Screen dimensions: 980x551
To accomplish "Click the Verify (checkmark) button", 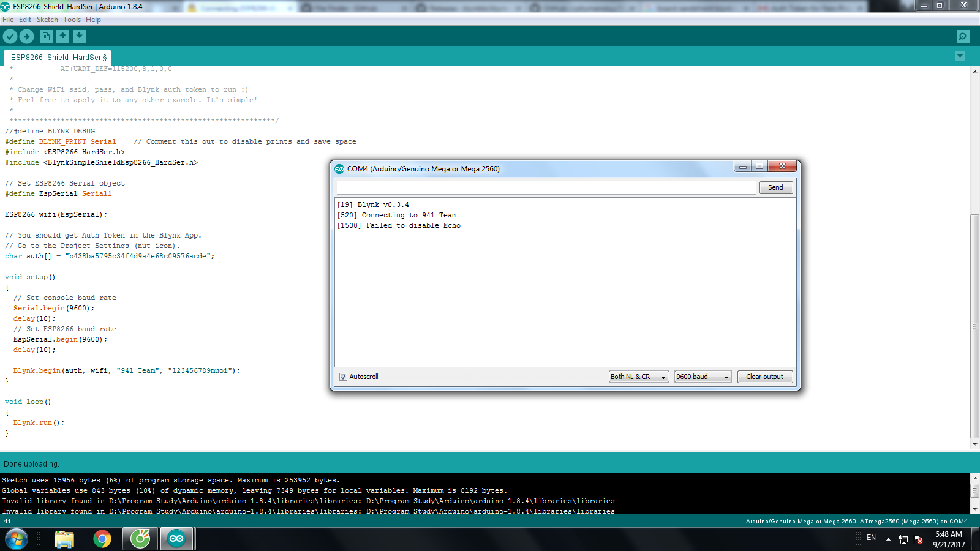I will [10, 36].
